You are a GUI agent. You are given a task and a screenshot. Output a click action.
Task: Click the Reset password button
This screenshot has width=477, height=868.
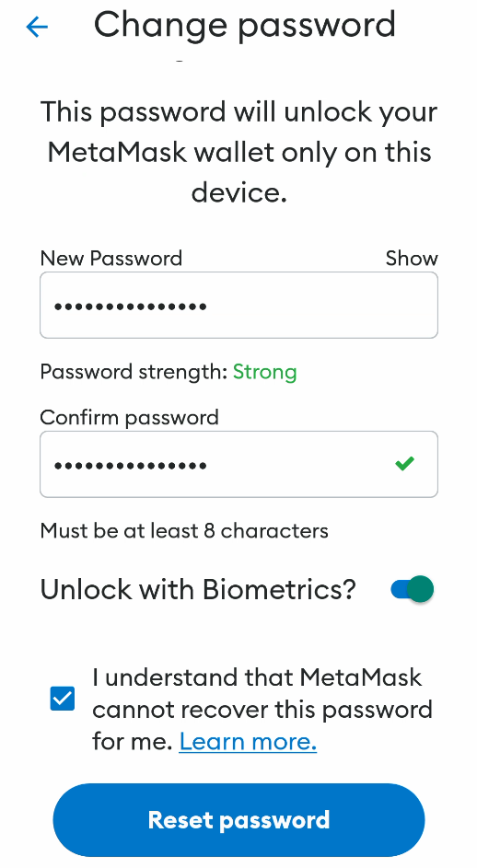click(238, 820)
